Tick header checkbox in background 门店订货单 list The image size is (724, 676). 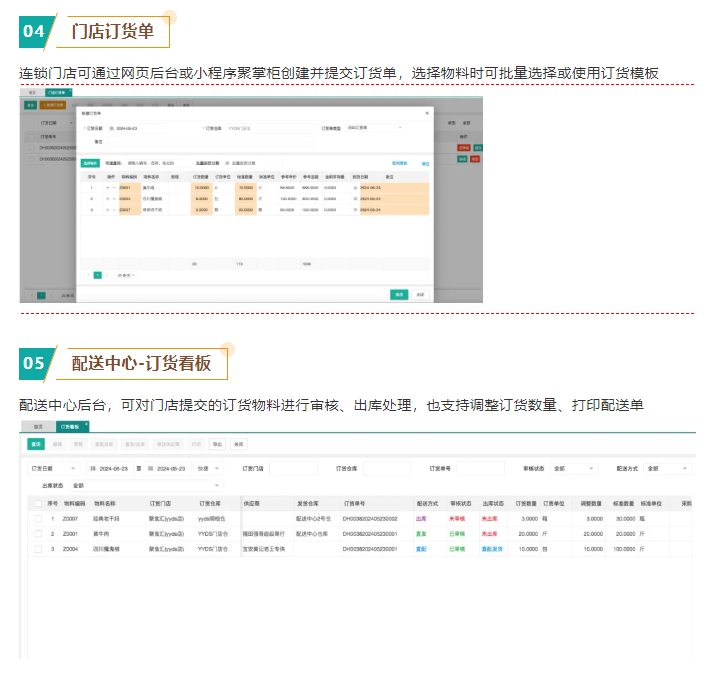tap(31, 137)
